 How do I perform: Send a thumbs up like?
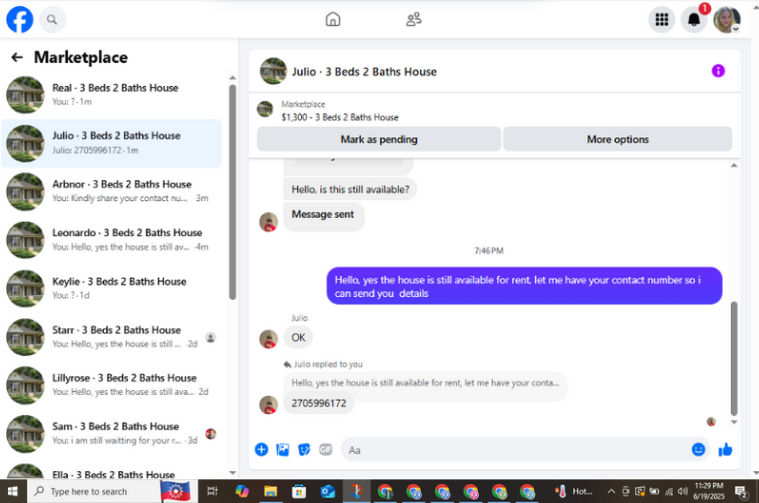pyautogui.click(x=725, y=450)
